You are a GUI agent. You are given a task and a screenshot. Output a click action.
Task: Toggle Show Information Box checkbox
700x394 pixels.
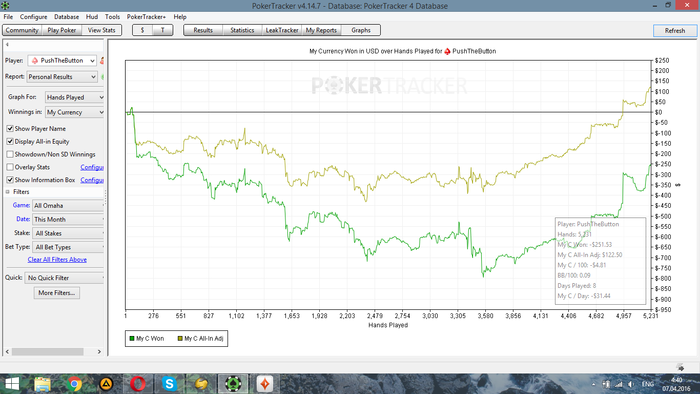10,180
